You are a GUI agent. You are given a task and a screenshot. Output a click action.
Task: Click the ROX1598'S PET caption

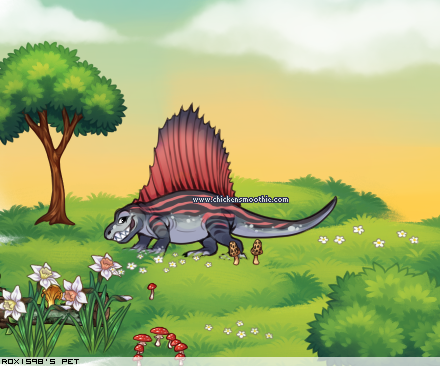pyautogui.click(x=40, y=361)
